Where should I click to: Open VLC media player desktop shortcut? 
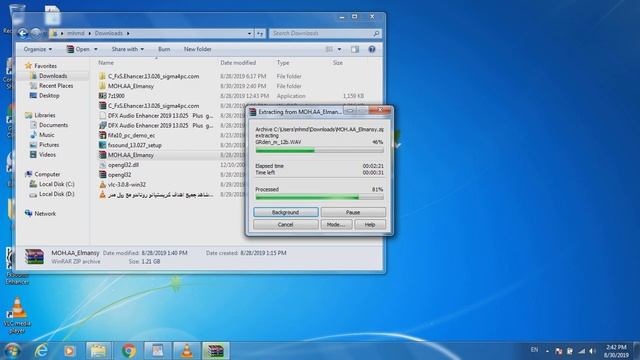(x=17, y=315)
